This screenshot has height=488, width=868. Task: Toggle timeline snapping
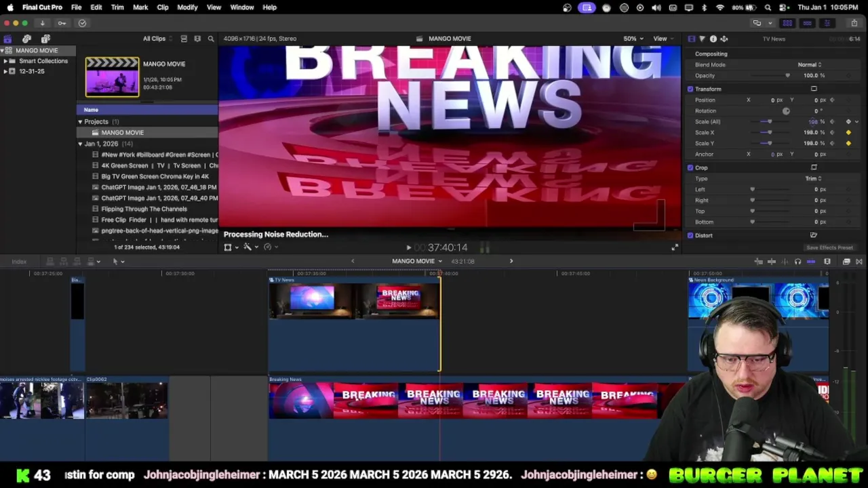[x=811, y=262]
